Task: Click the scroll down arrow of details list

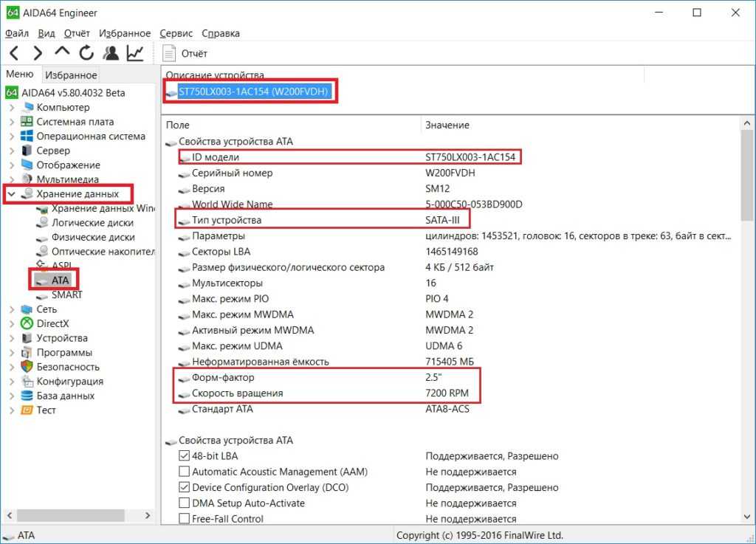Action: point(747,517)
